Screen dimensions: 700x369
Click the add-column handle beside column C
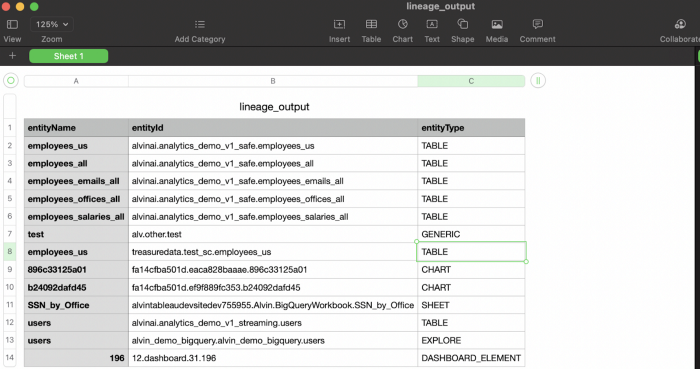[x=538, y=81]
